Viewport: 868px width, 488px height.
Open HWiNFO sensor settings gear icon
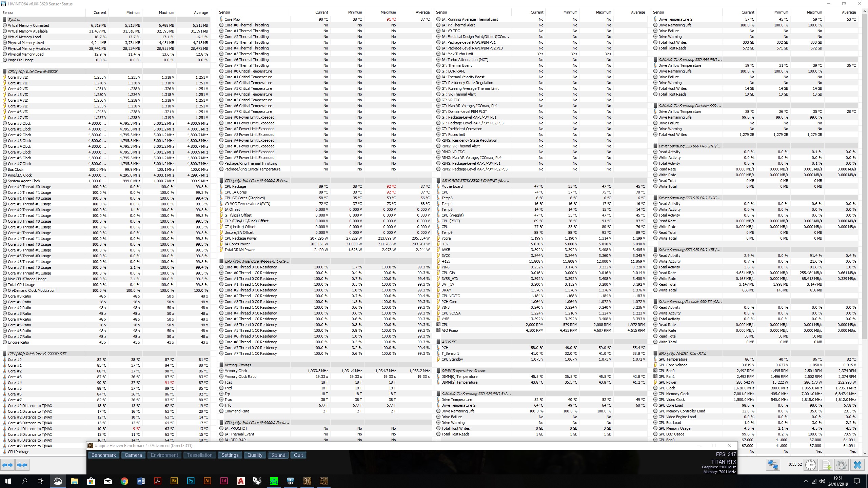point(841,465)
